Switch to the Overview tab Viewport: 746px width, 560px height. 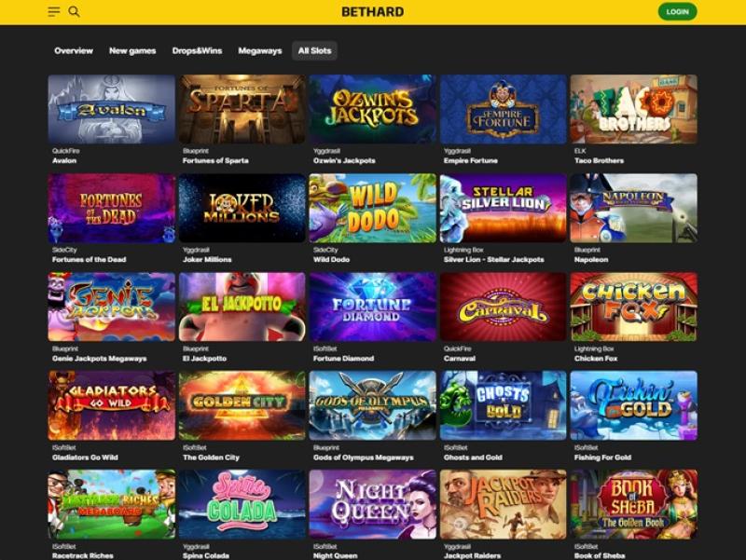pos(74,51)
